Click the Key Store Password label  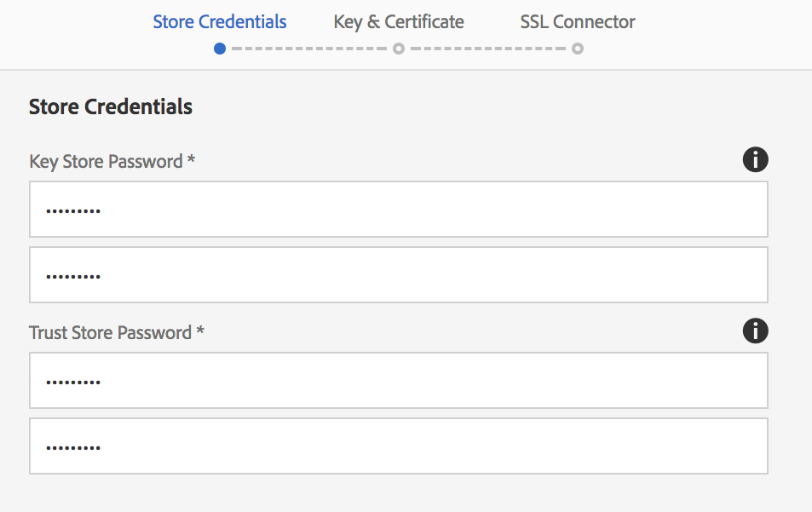(106, 162)
